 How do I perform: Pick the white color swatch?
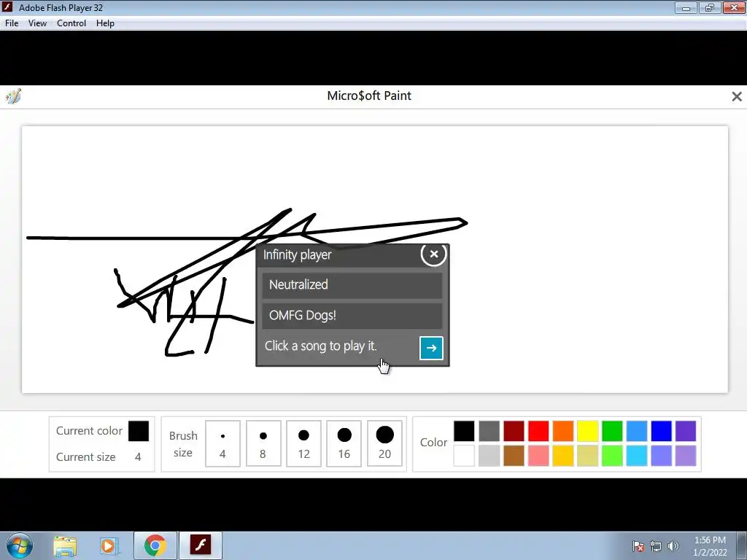coord(464,456)
